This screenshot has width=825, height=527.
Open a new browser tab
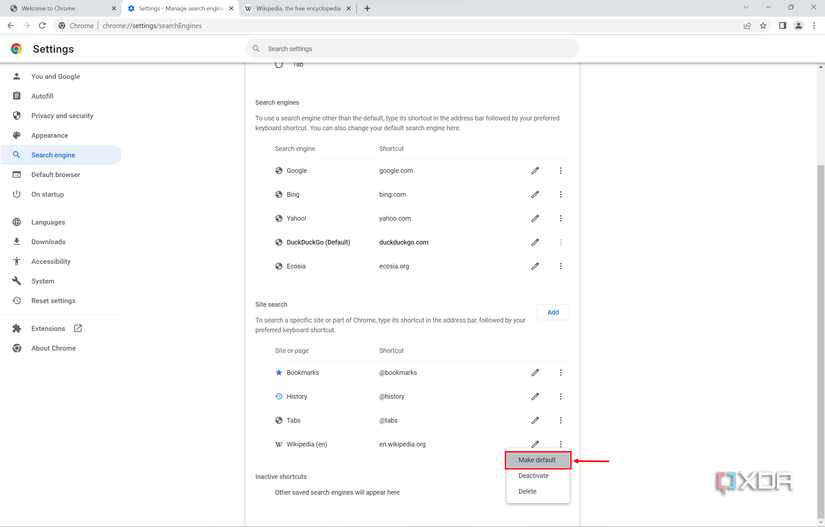pyautogui.click(x=367, y=8)
